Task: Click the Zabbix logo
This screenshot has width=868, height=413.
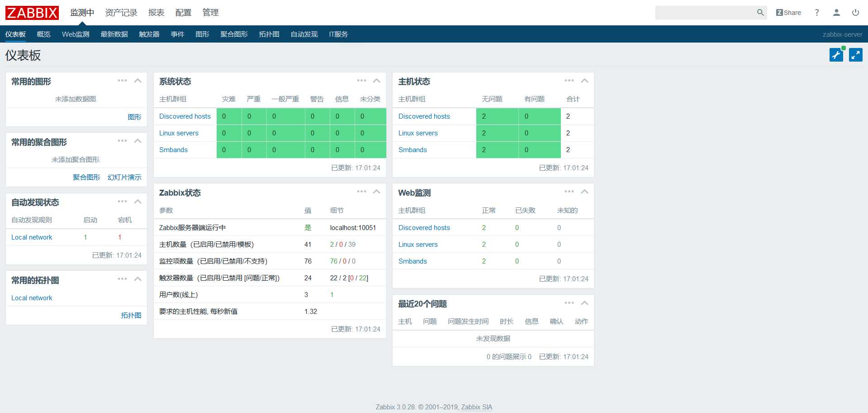Action: (x=32, y=13)
